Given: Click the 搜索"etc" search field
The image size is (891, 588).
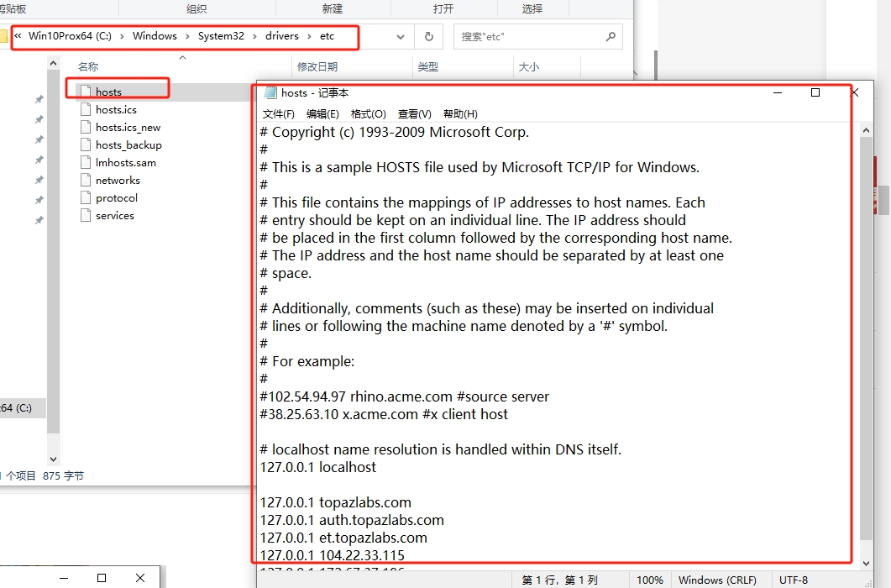Looking at the screenshot, I should coord(529,37).
